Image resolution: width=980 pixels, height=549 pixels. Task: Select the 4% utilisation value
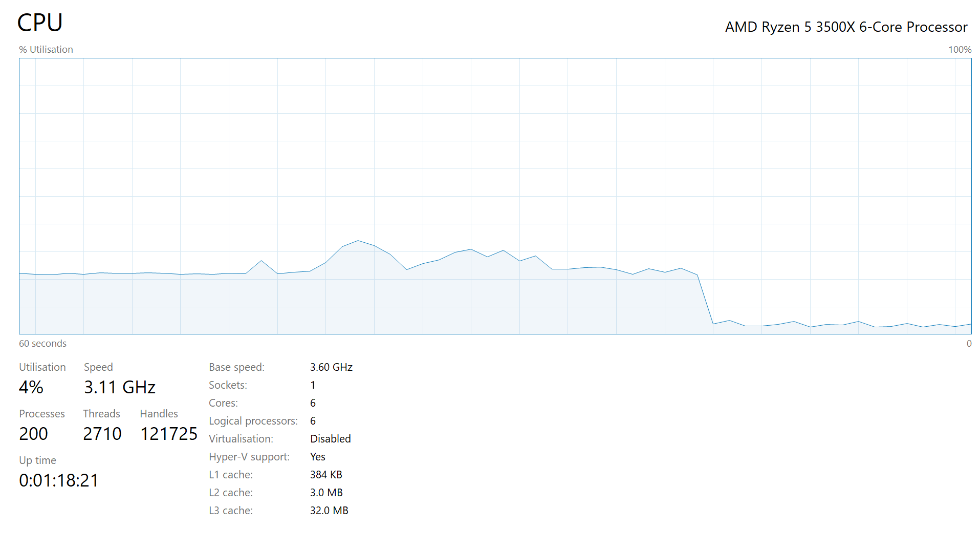click(x=31, y=387)
